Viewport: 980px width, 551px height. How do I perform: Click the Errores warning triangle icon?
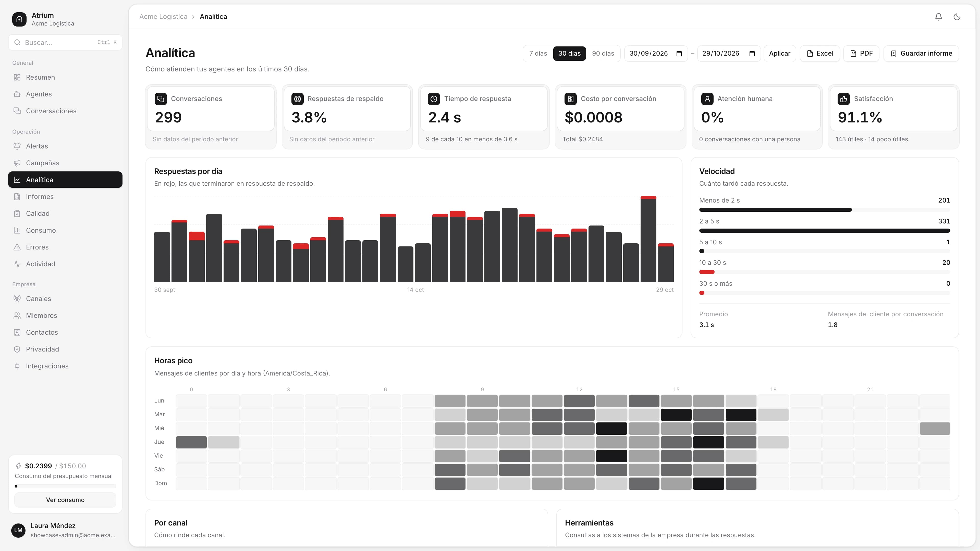(x=17, y=247)
